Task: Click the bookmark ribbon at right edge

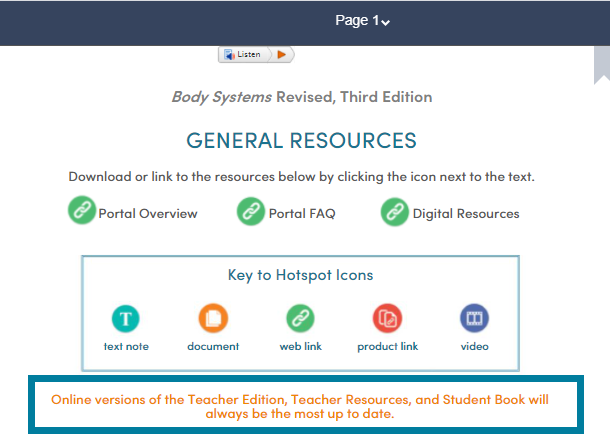Action: coord(601,62)
